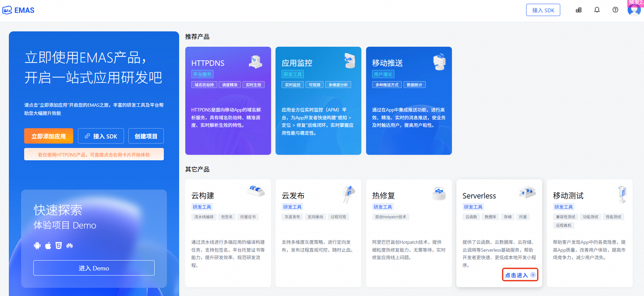Click the 数据统计 tag
644x296 pixels.
pos(414,85)
